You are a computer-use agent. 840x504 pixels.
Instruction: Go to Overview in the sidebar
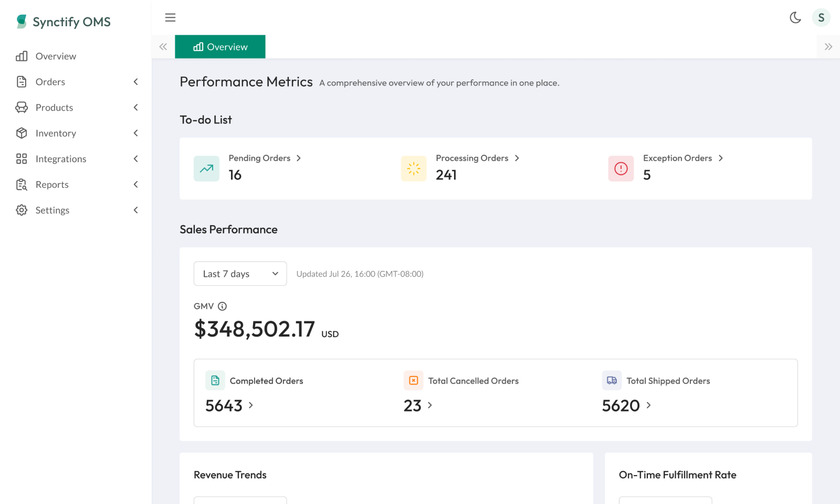[x=56, y=56]
